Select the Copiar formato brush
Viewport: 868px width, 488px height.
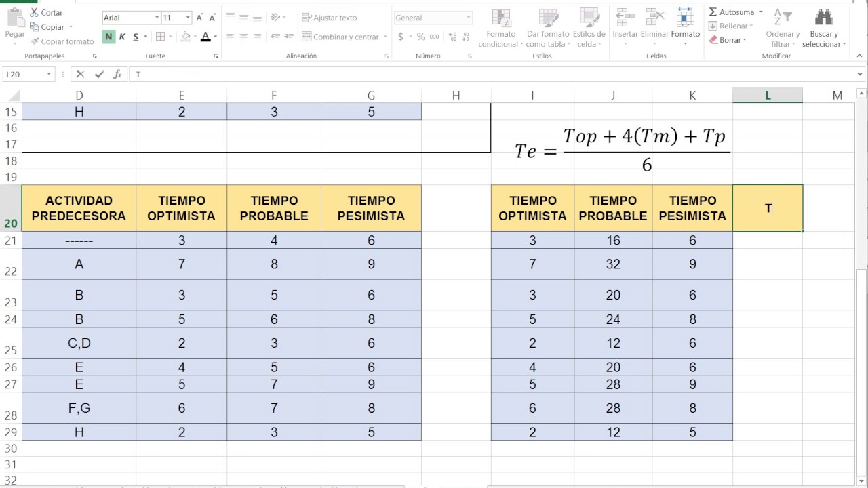[62, 41]
